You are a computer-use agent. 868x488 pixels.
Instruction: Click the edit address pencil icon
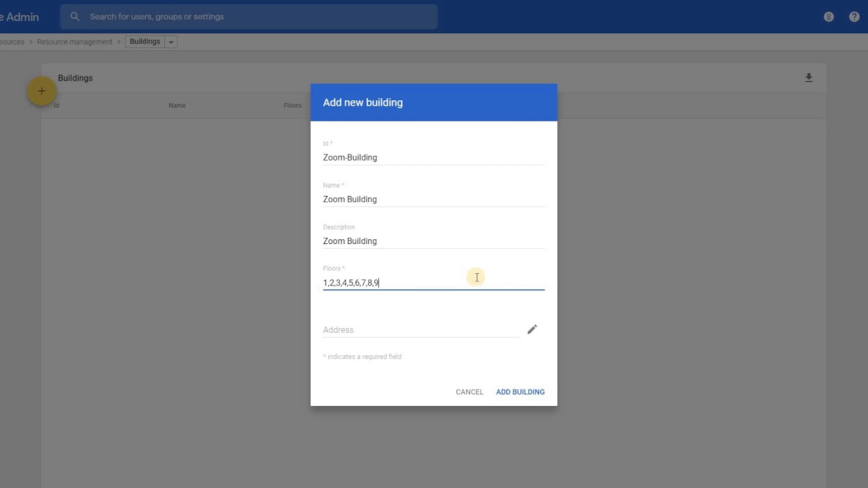pos(532,329)
